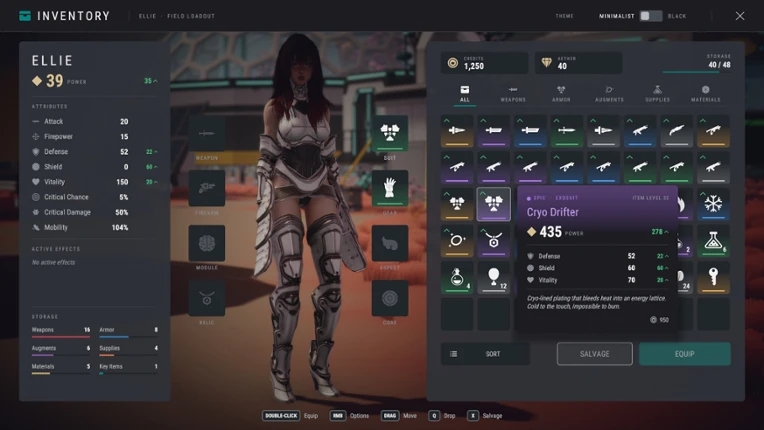Select the Core equipment slot

point(390,298)
